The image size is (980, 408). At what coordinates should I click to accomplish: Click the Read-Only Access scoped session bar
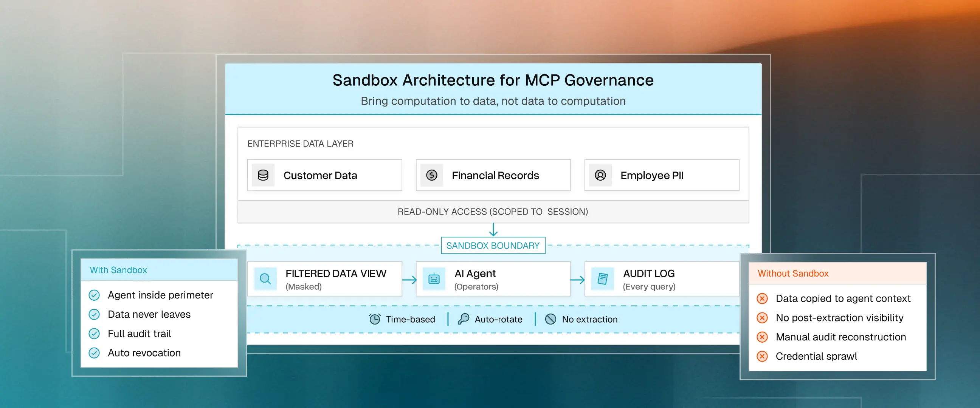[493, 212]
